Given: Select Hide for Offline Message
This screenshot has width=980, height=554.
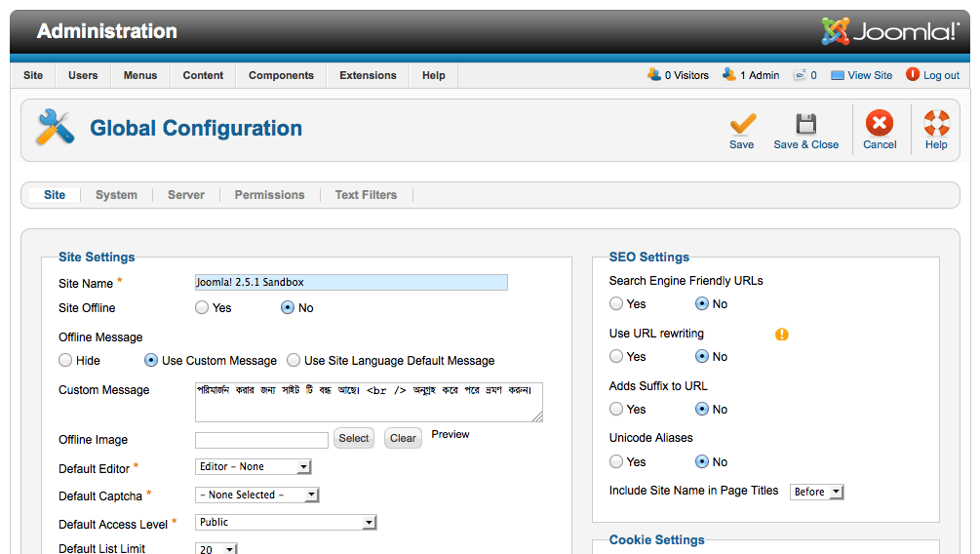Looking at the screenshot, I should coord(65,361).
